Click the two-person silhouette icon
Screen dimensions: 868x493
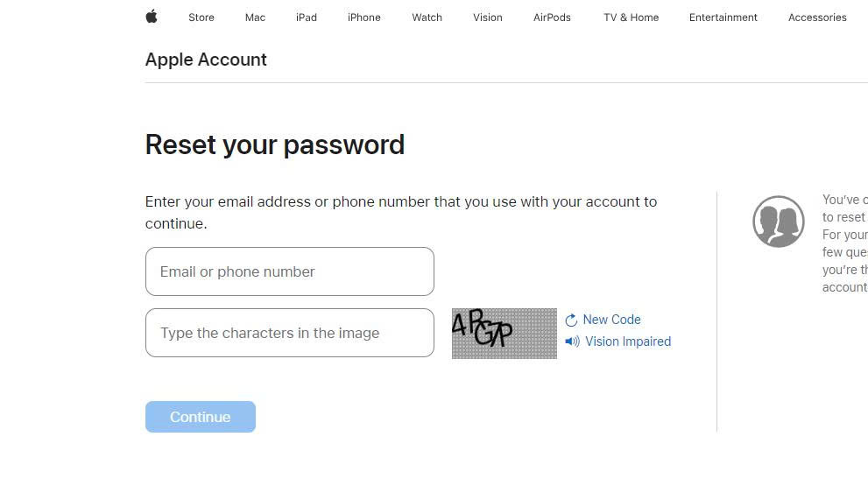point(779,222)
